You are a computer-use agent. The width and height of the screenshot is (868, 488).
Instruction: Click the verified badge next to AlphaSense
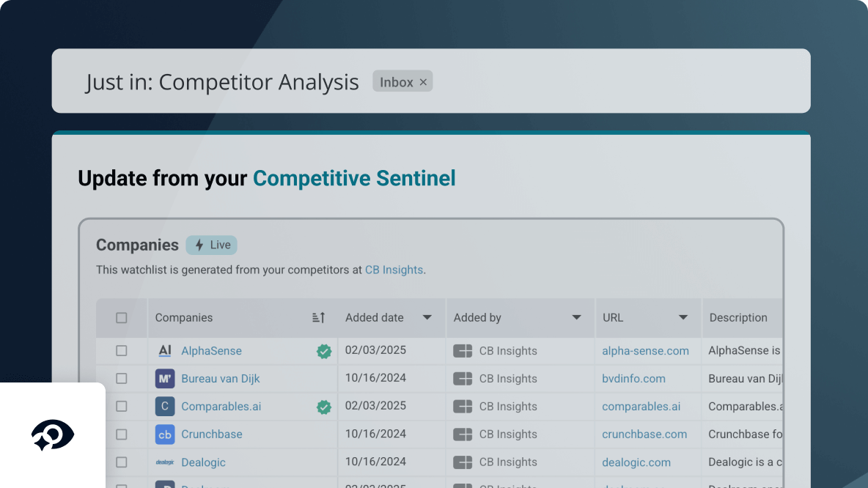tap(324, 351)
